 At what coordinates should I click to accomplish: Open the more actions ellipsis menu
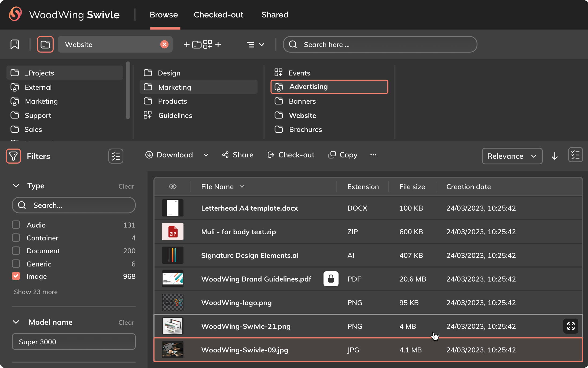(x=373, y=155)
